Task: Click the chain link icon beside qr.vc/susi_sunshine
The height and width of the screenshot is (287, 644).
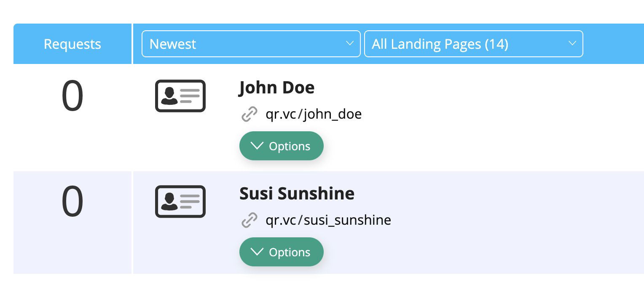Action: tap(249, 220)
